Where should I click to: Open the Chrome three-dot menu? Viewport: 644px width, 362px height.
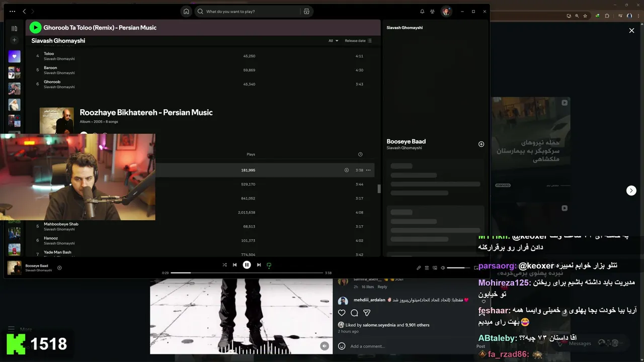click(638, 16)
